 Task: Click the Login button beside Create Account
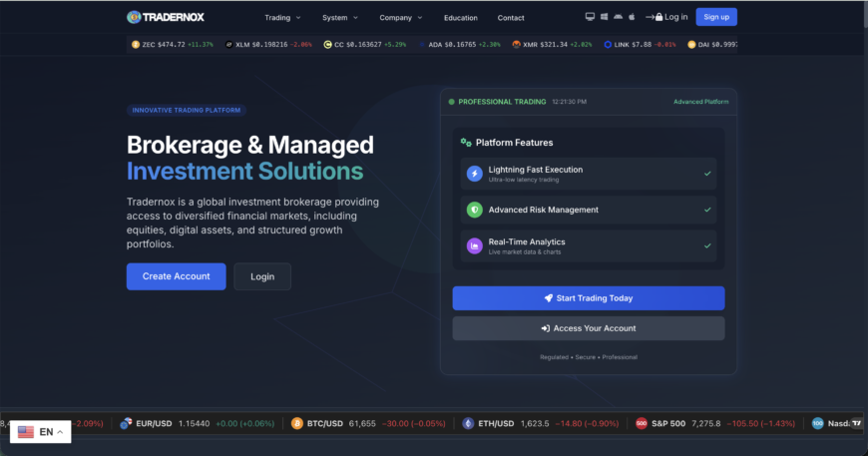pyautogui.click(x=262, y=276)
